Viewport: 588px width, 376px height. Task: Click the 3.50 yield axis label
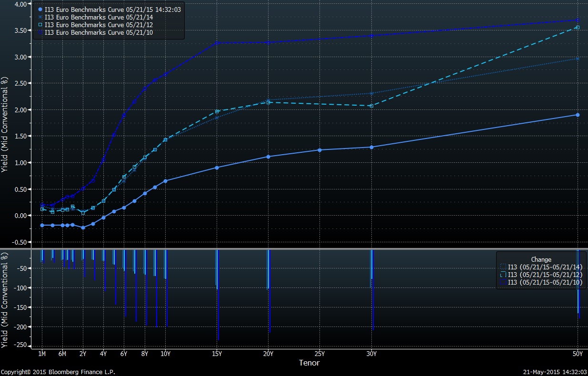22,30
